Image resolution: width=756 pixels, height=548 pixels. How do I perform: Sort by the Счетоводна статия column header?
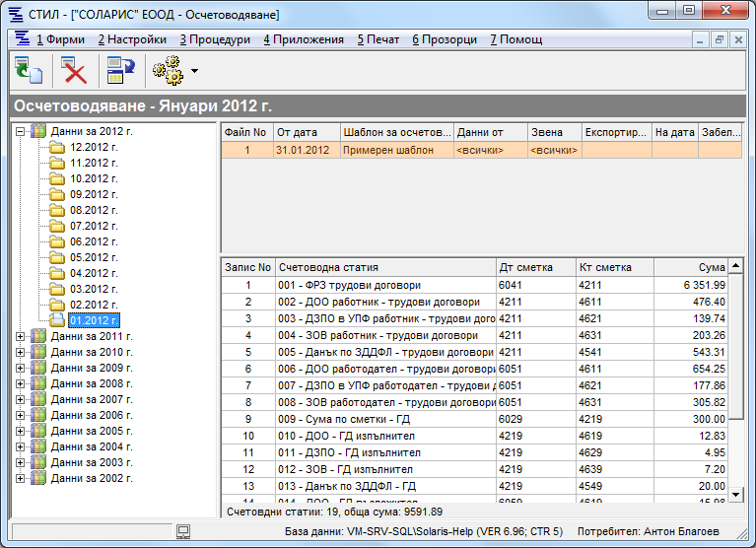(385, 267)
